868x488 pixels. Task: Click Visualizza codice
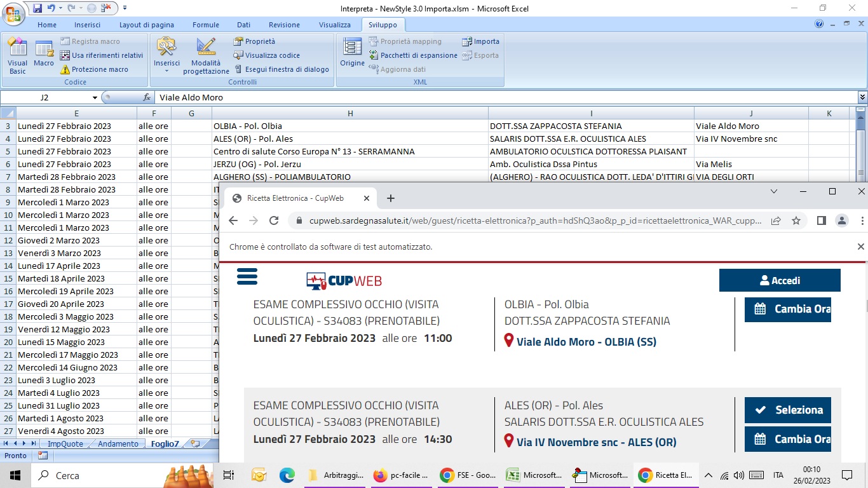[266, 55]
